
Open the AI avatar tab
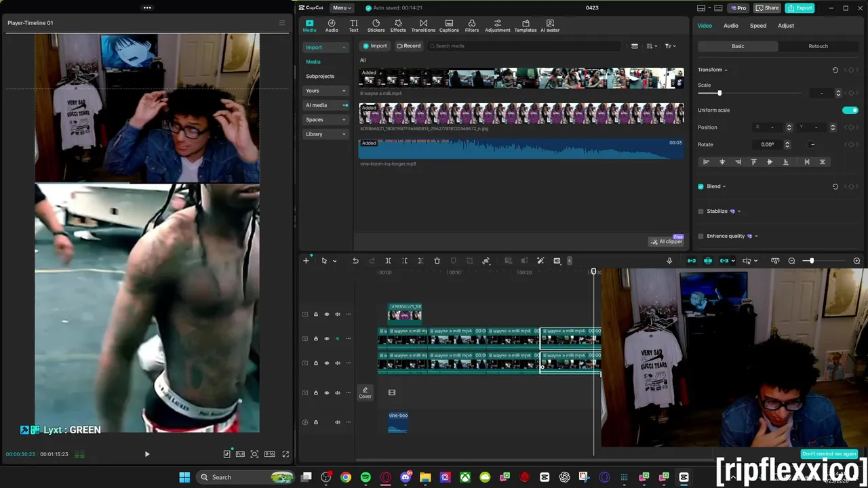pos(550,26)
